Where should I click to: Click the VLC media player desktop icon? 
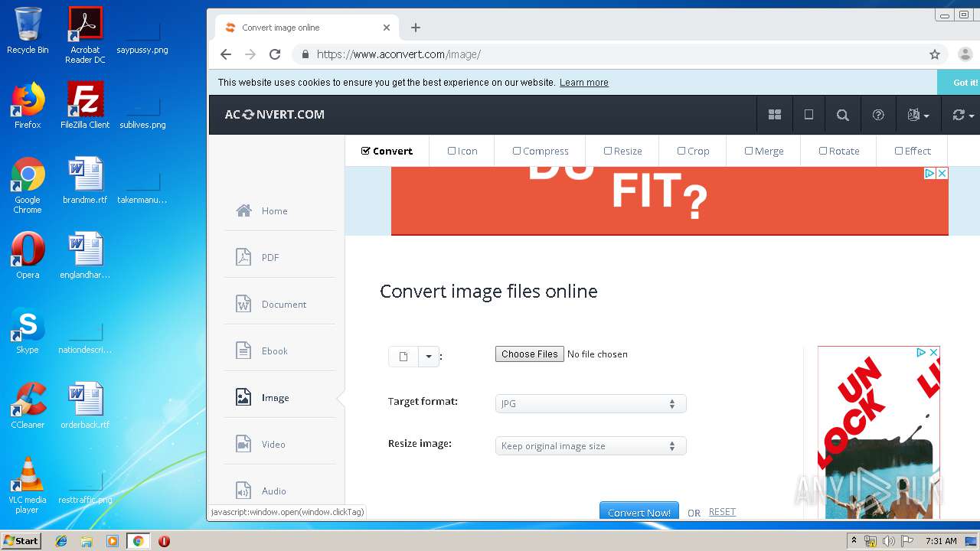28,485
